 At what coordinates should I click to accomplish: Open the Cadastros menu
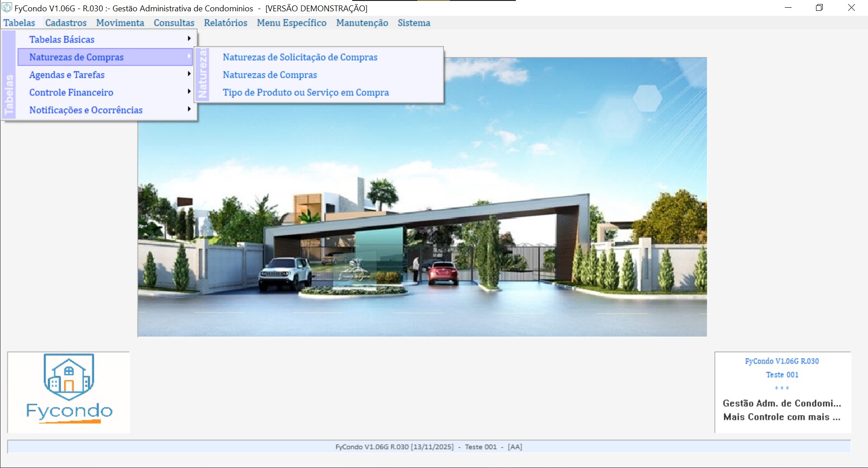coord(66,23)
